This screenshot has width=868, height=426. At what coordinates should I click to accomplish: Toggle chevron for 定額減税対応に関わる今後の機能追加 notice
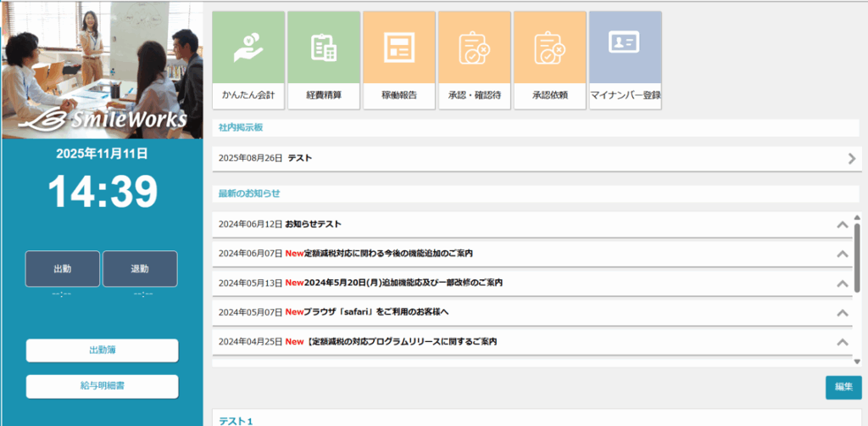click(842, 254)
